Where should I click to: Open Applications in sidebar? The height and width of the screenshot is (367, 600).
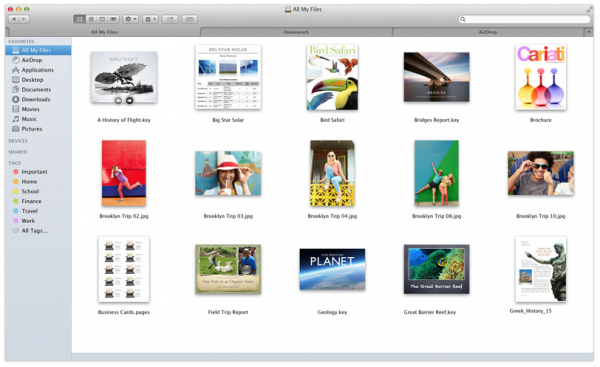(38, 70)
